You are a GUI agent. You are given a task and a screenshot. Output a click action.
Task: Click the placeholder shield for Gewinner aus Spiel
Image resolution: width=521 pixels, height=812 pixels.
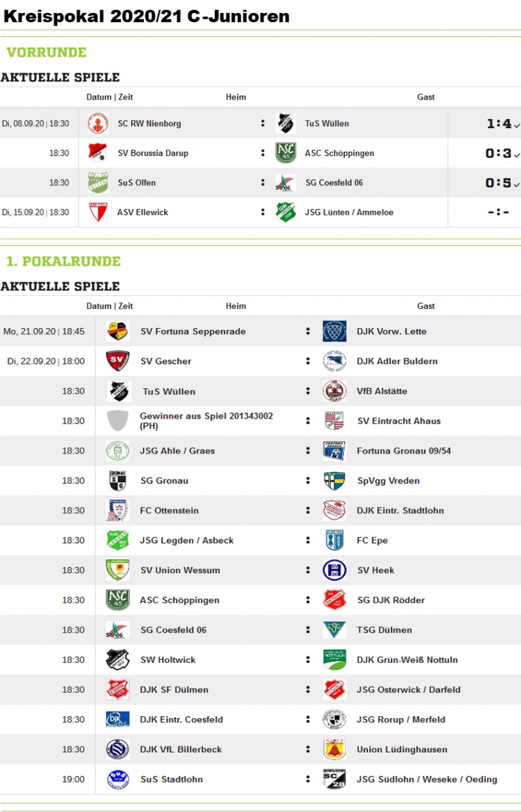tap(118, 421)
